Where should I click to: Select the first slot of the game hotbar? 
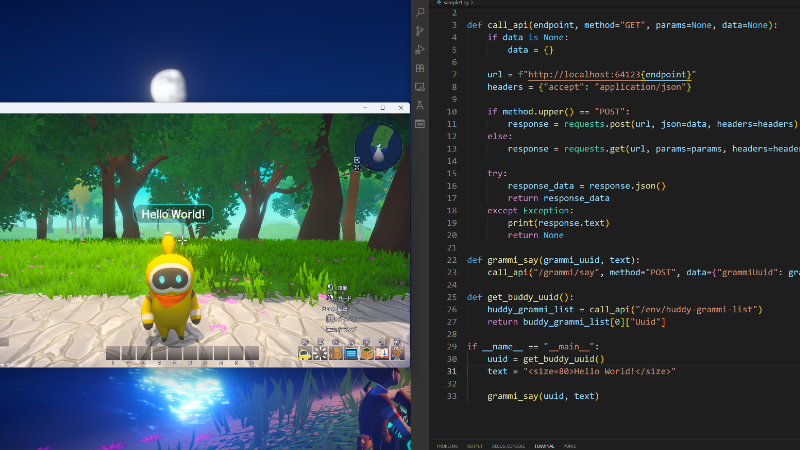(x=113, y=353)
